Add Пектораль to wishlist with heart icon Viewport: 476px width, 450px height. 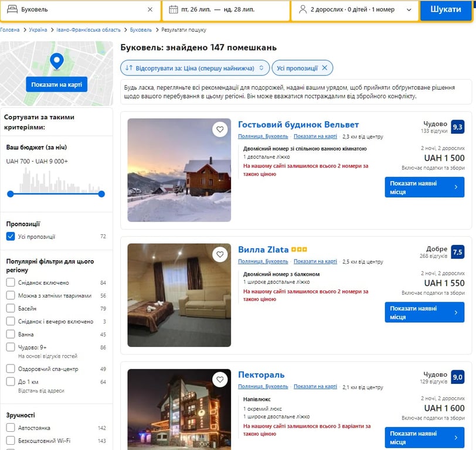tap(220, 380)
